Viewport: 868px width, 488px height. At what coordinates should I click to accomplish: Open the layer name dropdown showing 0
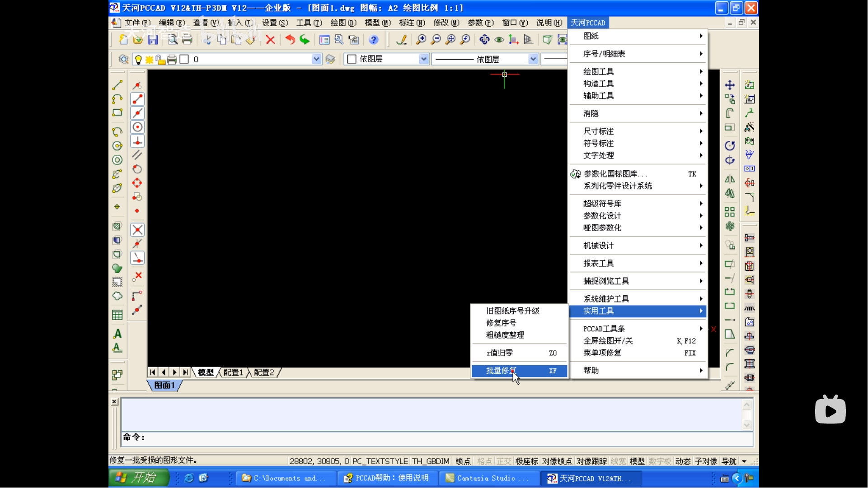click(x=317, y=59)
